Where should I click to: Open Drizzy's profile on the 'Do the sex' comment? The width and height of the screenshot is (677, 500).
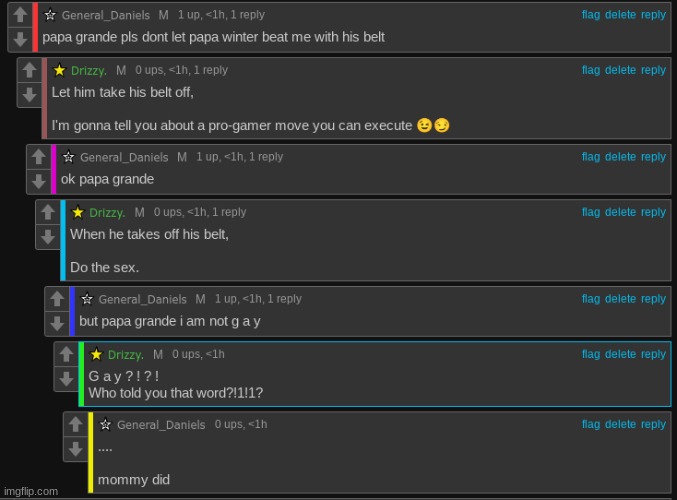pyautogui.click(x=108, y=212)
